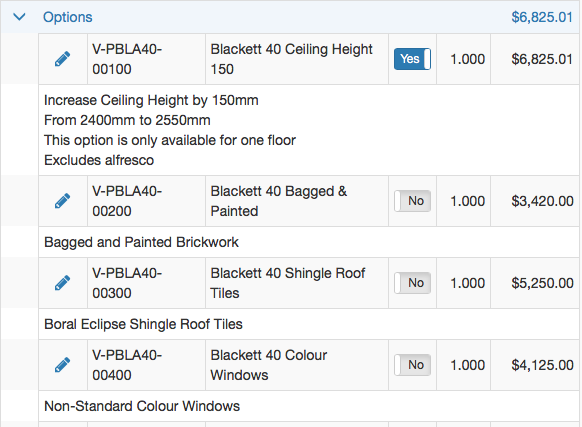Click item code V-PBLA40-00100
582x427 pixels.
tap(127, 59)
